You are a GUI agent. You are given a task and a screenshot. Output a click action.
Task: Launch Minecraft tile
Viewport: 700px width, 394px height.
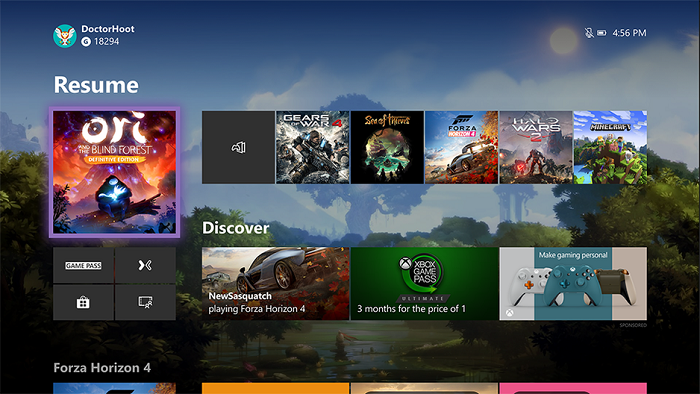610,147
